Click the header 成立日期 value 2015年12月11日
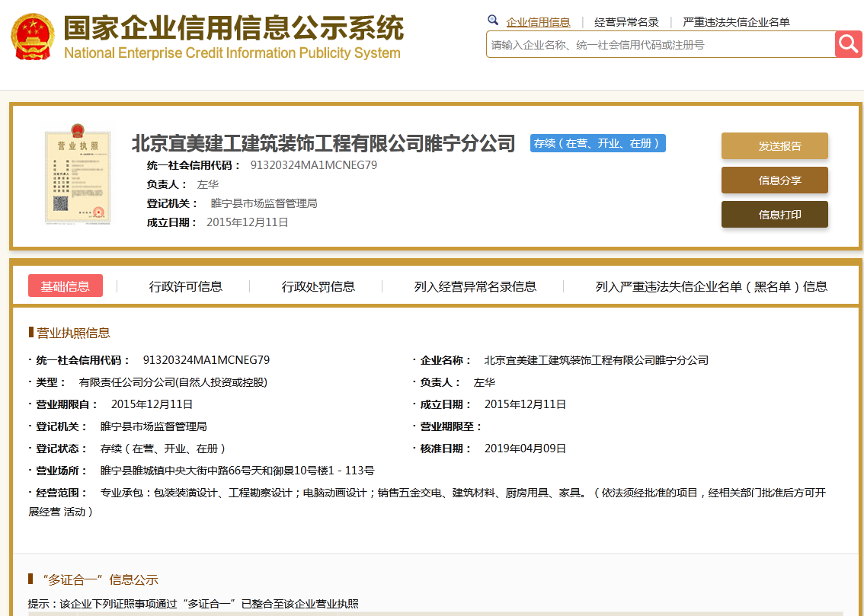The width and height of the screenshot is (864, 616). click(248, 222)
